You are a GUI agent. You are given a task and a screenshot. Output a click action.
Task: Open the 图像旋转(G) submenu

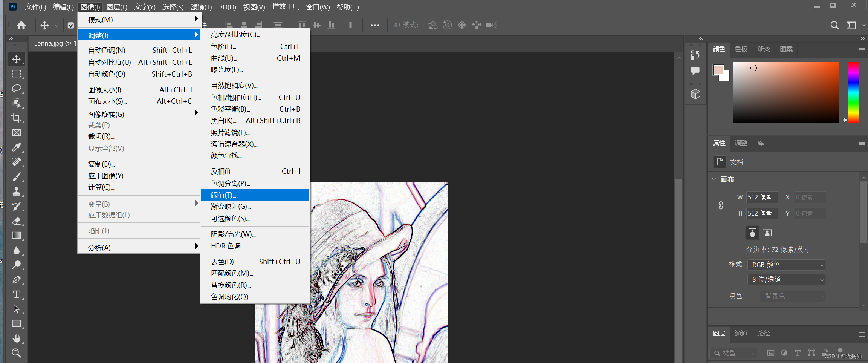139,114
